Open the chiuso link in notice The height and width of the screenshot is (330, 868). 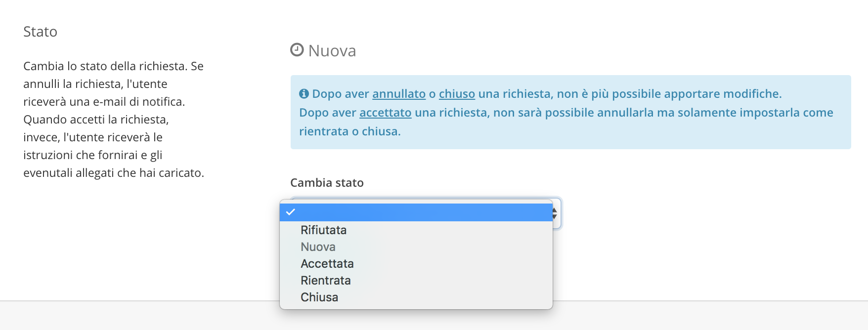click(x=457, y=94)
